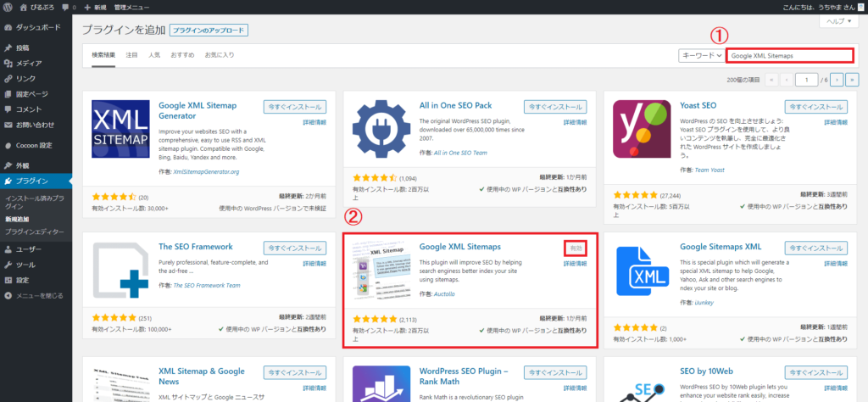Open 詳細情報 for The SEO Framework
868x402 pixels.
[314, 264]
